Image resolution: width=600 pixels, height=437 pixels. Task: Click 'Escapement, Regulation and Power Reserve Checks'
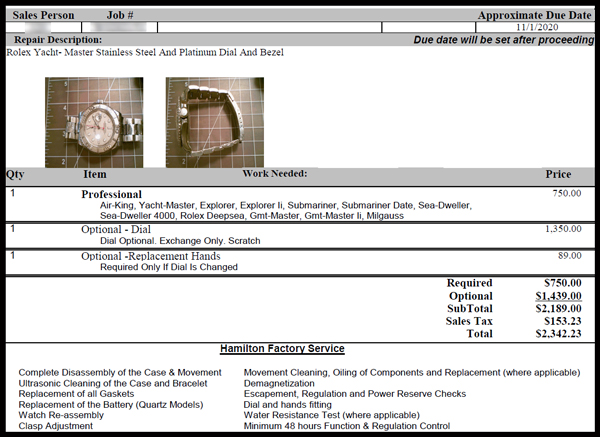click(x=355, y=394)
